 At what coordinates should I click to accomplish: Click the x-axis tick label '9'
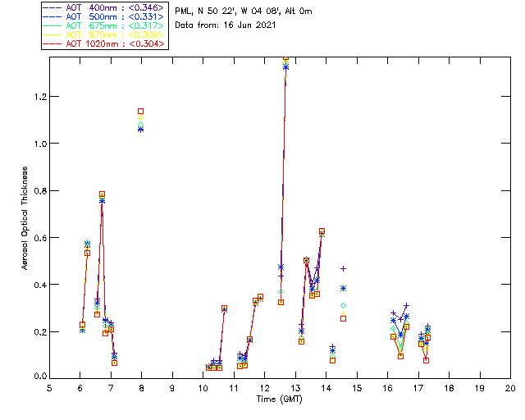(172, 388)
